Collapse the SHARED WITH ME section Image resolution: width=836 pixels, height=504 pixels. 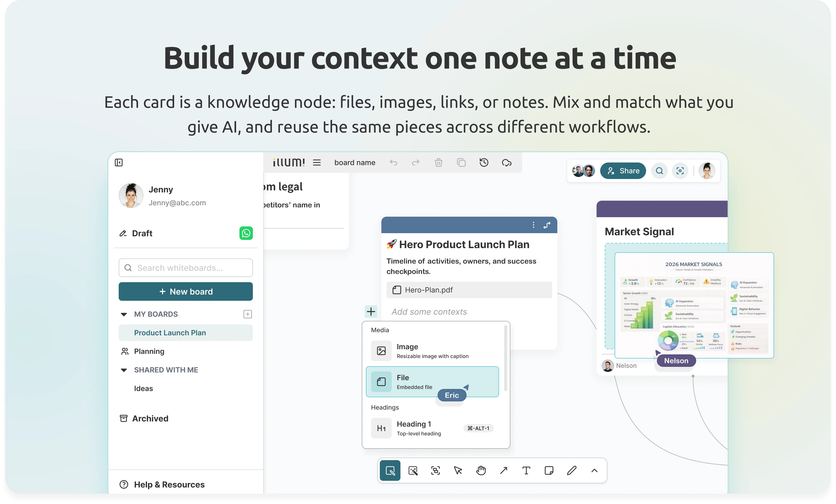(124, 370)
